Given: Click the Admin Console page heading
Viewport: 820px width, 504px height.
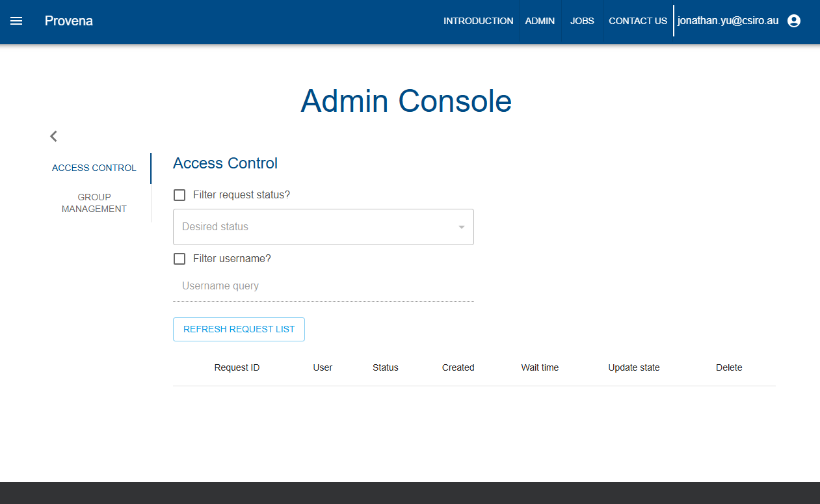Looking at the screenshot, I should [x=406, y=101].
